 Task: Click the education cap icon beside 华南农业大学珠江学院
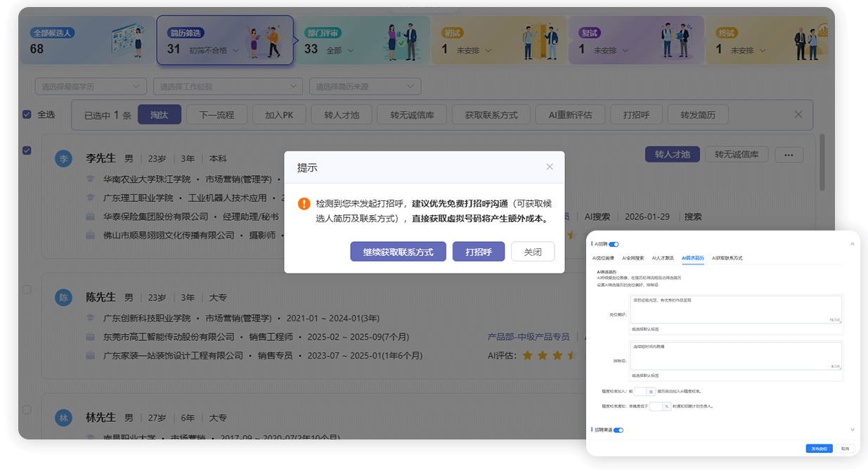tap(90, 179)
